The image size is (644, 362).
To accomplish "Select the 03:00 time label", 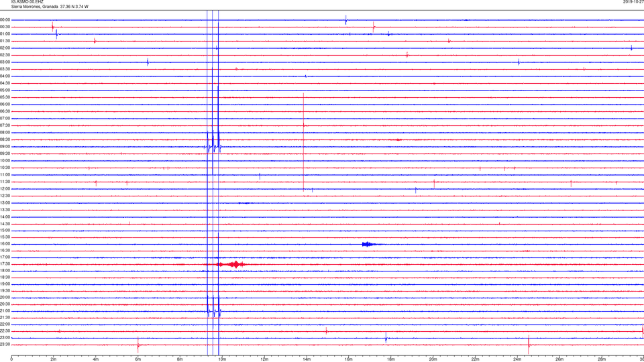I will point(5,62).
